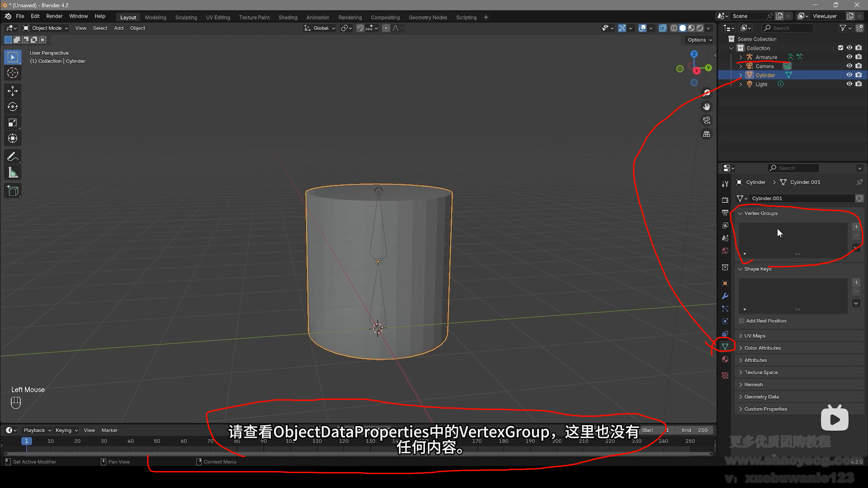This screenshot has width=868, height=488.
Task: Hide Armature in viewport eye icon
Action: pyautogui.click(x=849, y=57)
